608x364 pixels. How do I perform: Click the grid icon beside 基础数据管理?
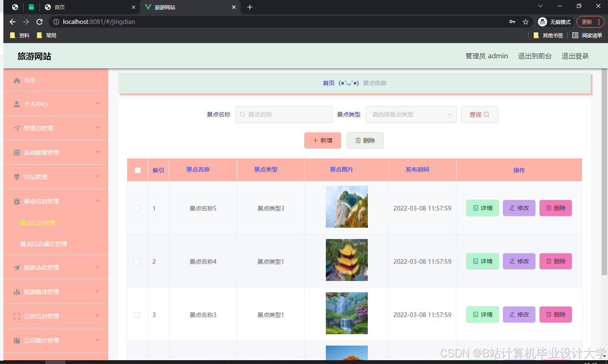(x=17, y=153)
